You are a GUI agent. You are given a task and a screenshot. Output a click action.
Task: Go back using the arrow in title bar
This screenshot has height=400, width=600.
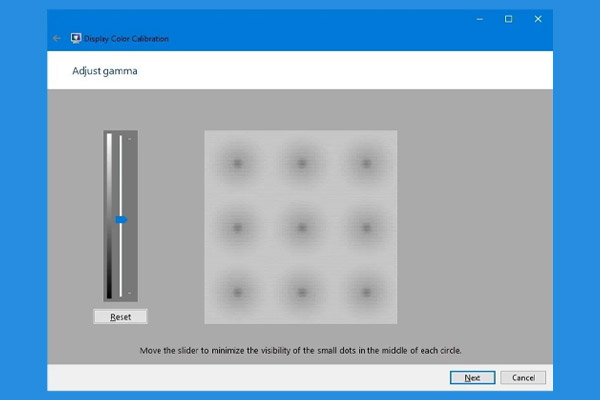pos(57,38)
